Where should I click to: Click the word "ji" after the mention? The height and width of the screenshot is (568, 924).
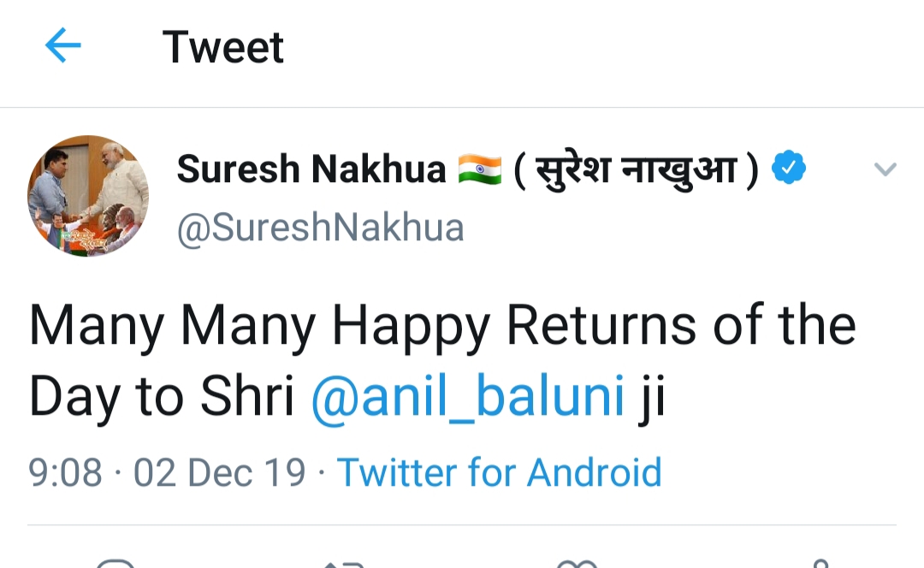[652, 397]
